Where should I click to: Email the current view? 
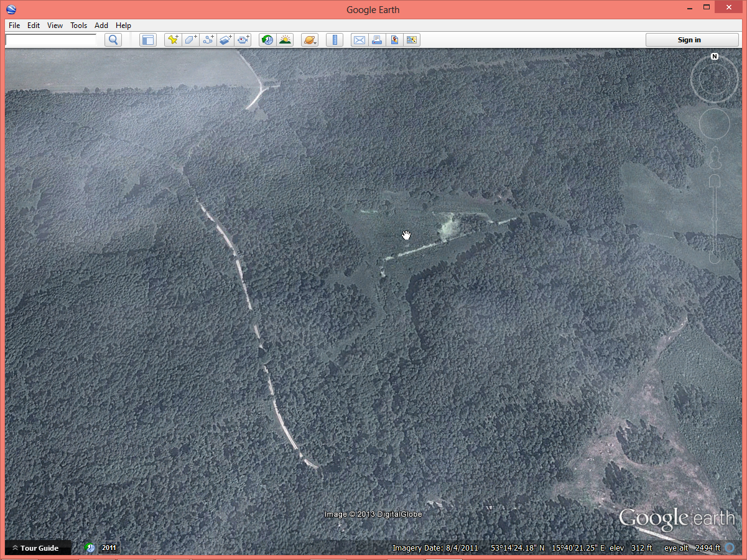360,40
